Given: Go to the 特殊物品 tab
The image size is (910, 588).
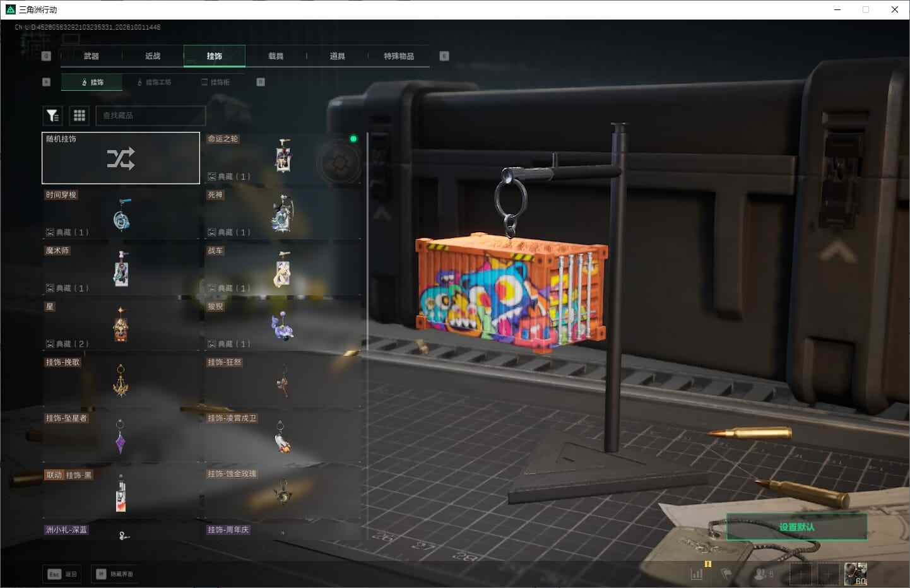Looking at the screenshot, I should [x=399, y=56].
